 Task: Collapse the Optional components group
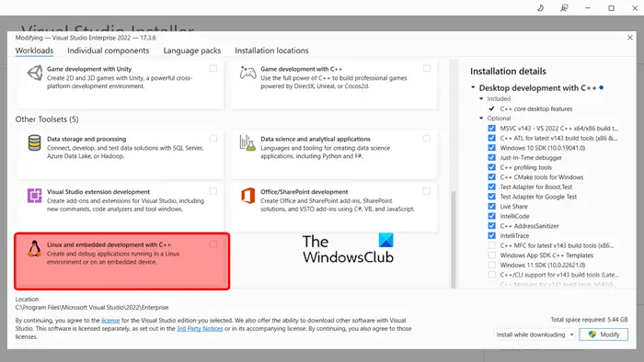481,119
